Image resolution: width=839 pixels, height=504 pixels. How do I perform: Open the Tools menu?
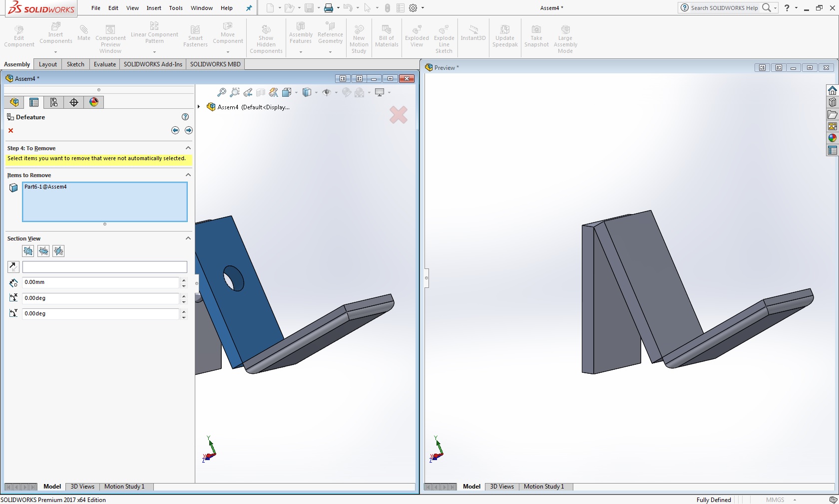176,8
